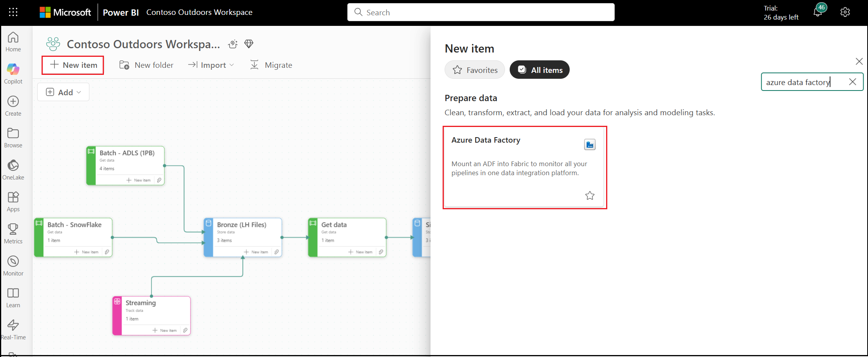Open the notifications bell
Screen dimensions: 868x357
tap(817, 12)
